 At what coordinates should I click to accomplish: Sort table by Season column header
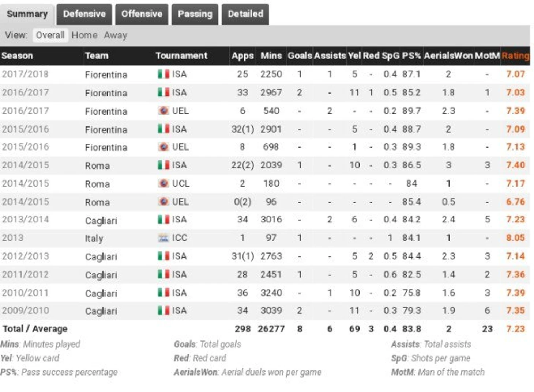pos(17,56)
